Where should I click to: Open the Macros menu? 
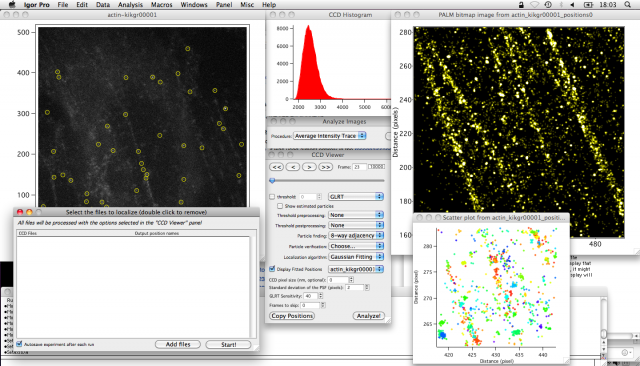162,4
